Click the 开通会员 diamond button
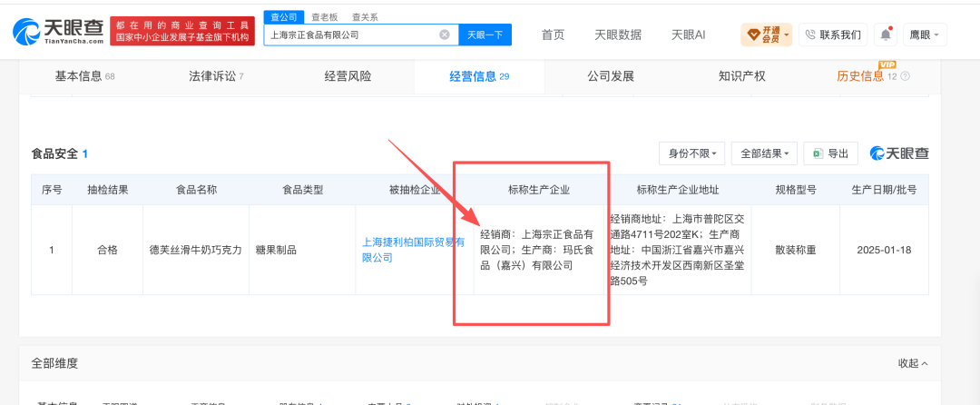Image resolution: width=980 pixels, height=405 pixels. (x=766, y=35)
